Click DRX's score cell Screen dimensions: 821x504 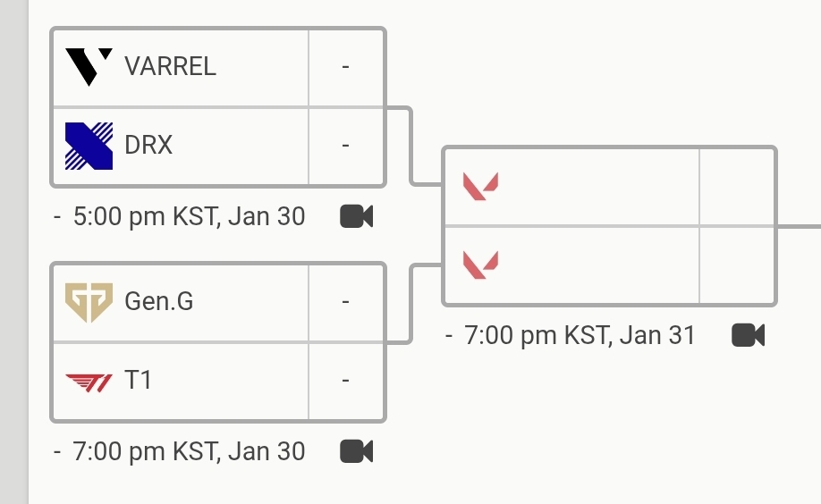(345, 146)
